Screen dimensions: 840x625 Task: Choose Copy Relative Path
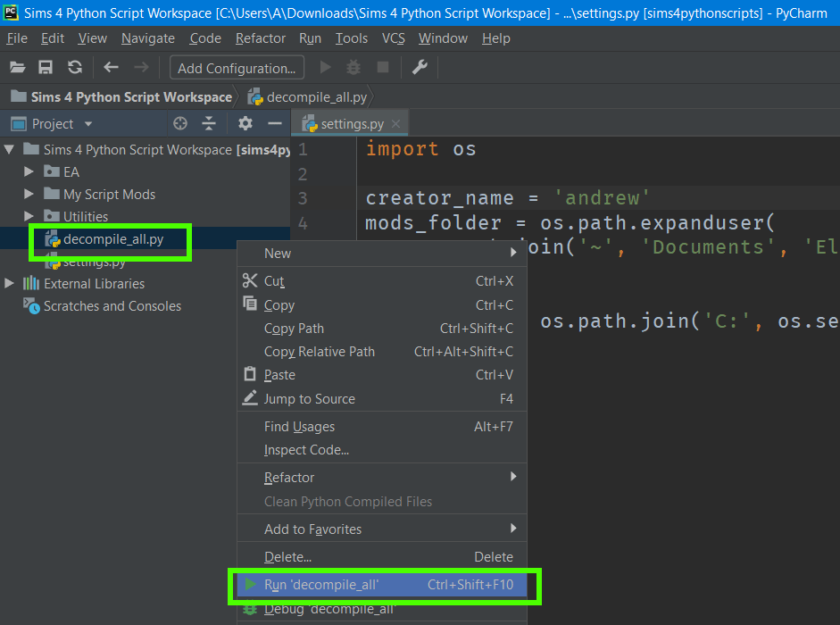click(382, 351)
